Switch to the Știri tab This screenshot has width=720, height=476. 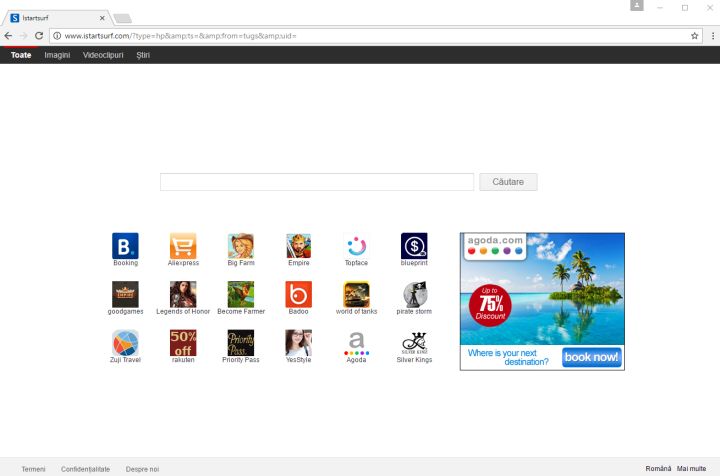coord(143,55)
